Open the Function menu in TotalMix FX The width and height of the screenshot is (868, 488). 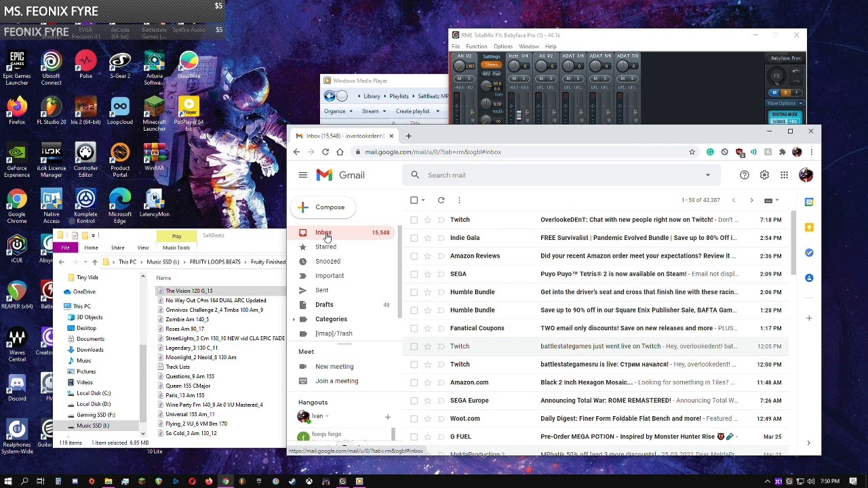coord(476,47)
